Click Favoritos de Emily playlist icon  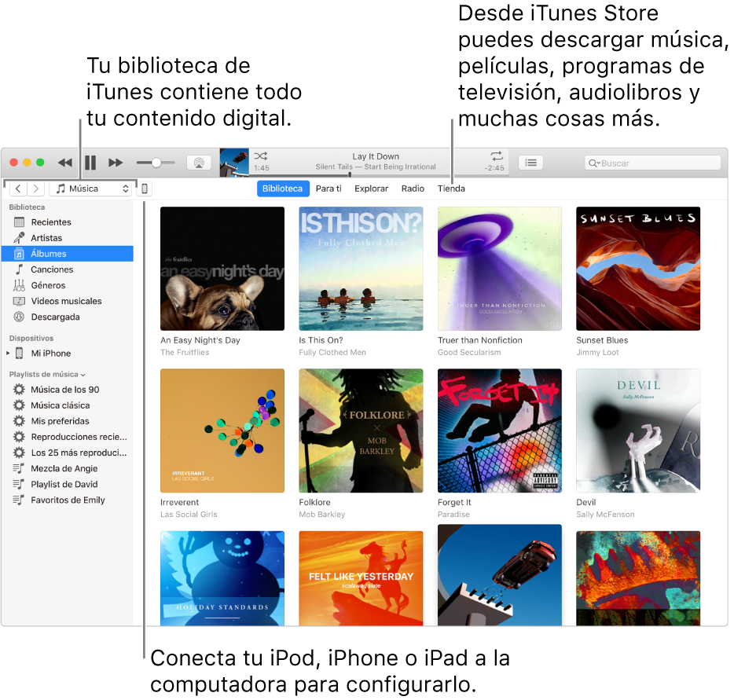point(19,500)
